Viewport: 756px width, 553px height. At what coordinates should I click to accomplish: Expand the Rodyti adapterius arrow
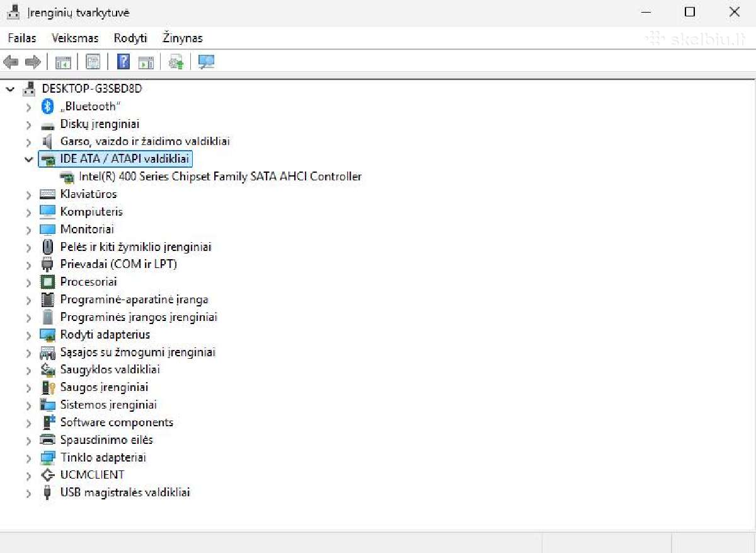tap(28, 335)
